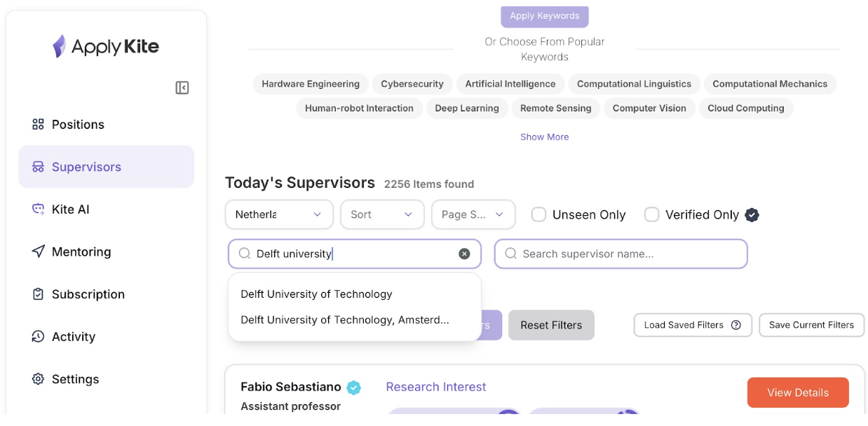Click the Reset Filters button

click(551, 325)
